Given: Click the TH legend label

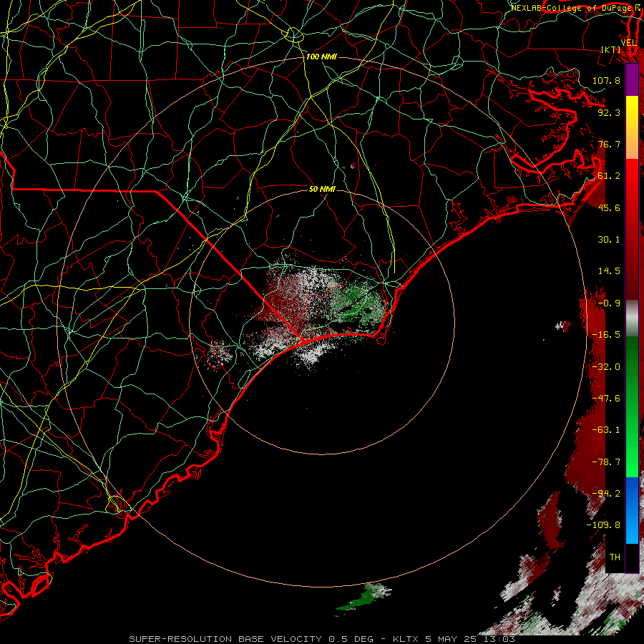Looking at the screenshot, I should pyautogui.click(x=615, y=557).
